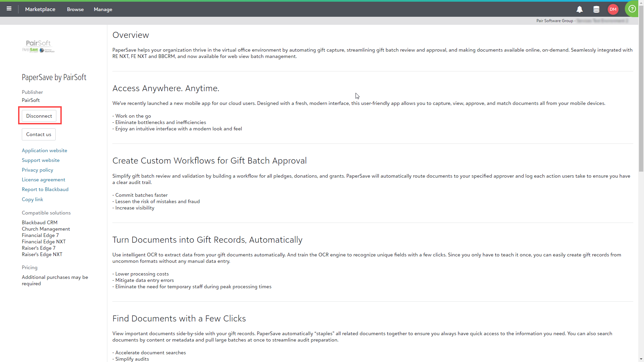Image resolution: width=644 pixels, height=362 pixels.
Task: Click Report to Blackbaud link
Action: [x=45, y=189]
